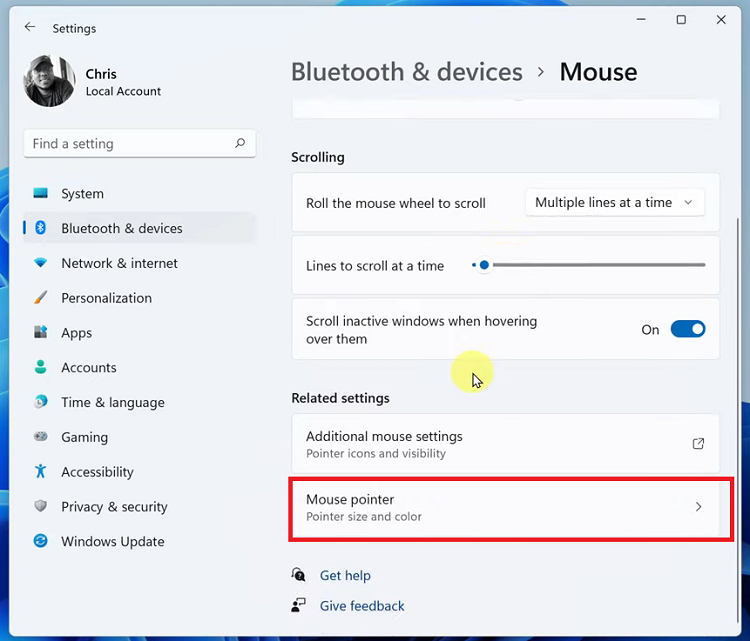Close the Settings window
The image size is (750, 641).
point(721,20)
